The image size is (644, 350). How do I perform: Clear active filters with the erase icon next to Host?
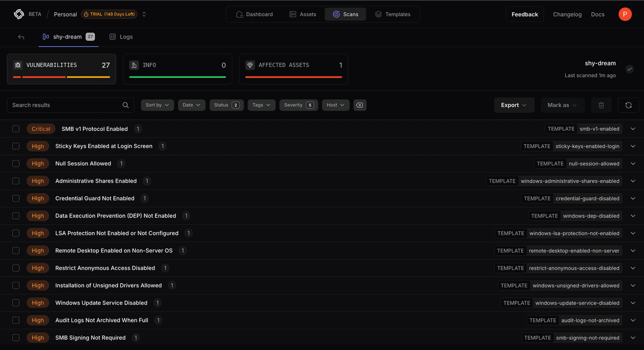click(x=360, y=105)
